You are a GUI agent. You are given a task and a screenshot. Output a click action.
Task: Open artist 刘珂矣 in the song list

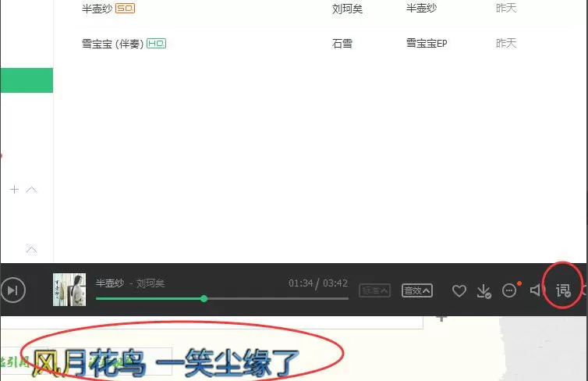coord(347,9)
